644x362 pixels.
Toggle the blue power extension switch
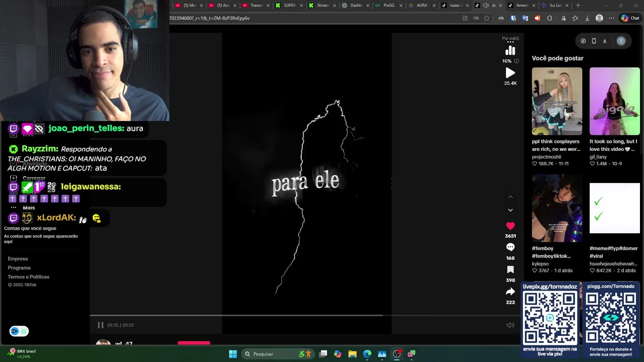pos(19,331)
